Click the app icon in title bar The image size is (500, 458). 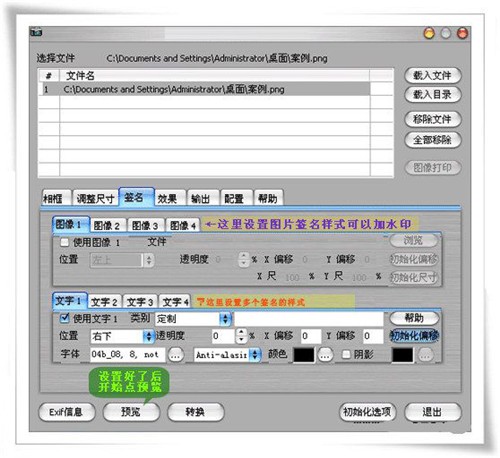coord(36,32)
